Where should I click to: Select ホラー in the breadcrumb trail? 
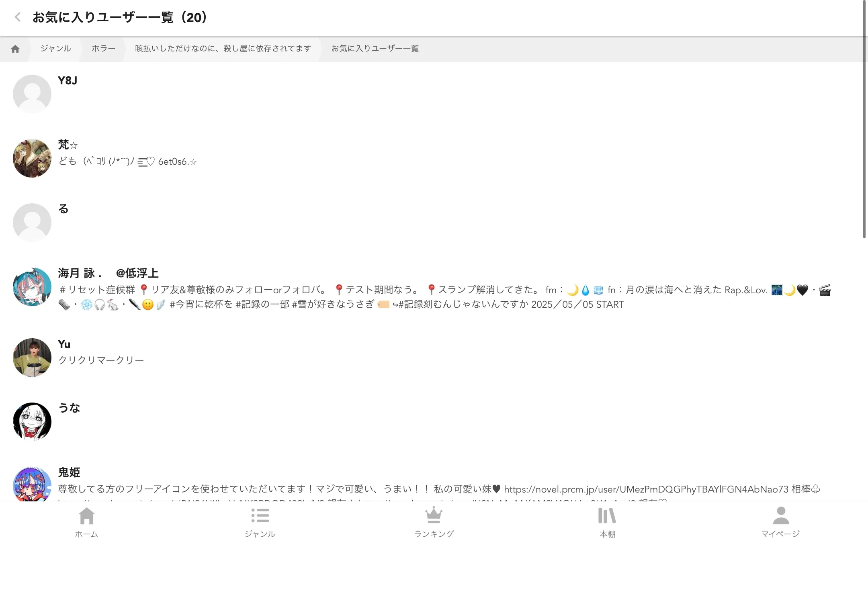click(103, 48)
